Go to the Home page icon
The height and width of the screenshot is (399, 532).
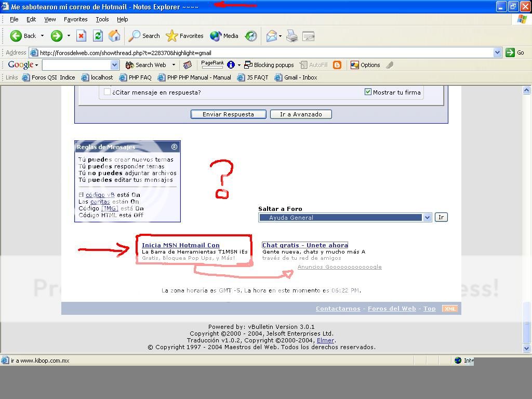114,36
